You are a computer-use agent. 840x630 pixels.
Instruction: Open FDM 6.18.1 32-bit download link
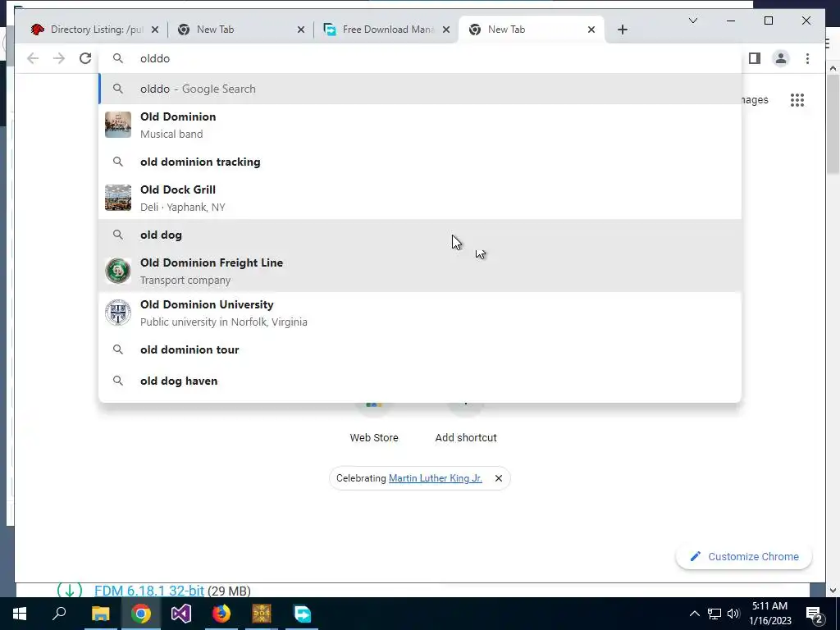pyautogui.click(x=149, y=591)
